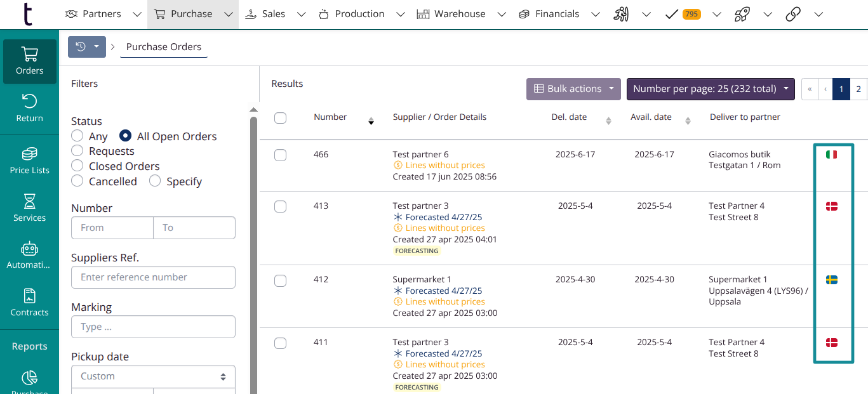Open the Sales menu

tap(274, 14)
